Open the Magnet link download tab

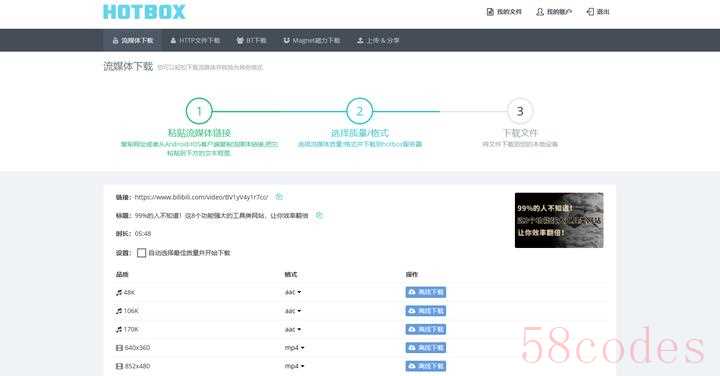pos(312,40)
